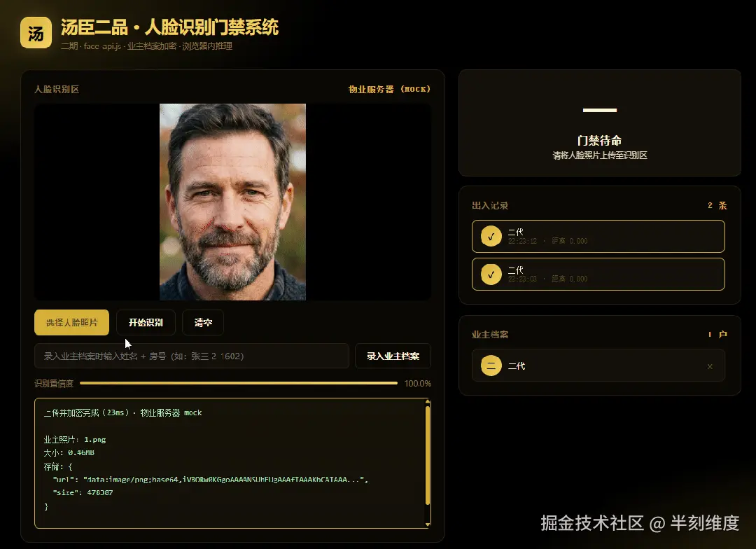
Task: Click the 二 avatar icon in 业主档案
Action: pos(491,366)
